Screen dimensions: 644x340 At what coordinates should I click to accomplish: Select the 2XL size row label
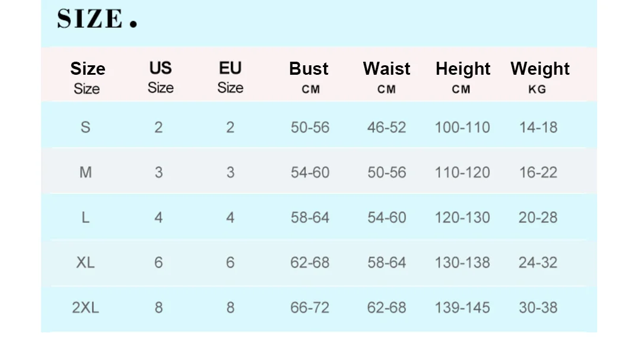[85, 307]
